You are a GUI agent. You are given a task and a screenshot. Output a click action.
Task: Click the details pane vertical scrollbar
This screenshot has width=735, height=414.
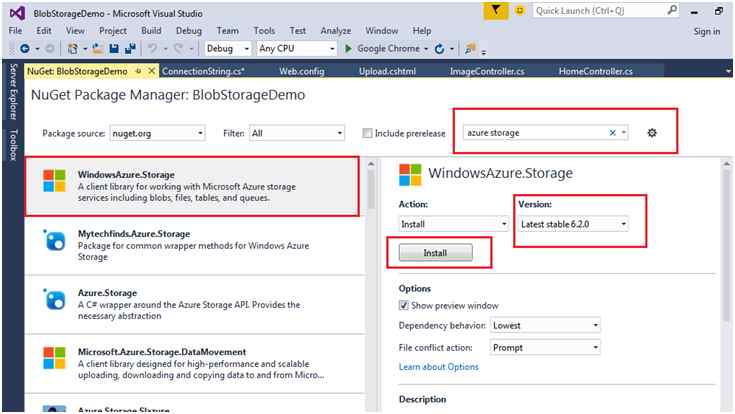pyautogui.click(x=726, y=244)
